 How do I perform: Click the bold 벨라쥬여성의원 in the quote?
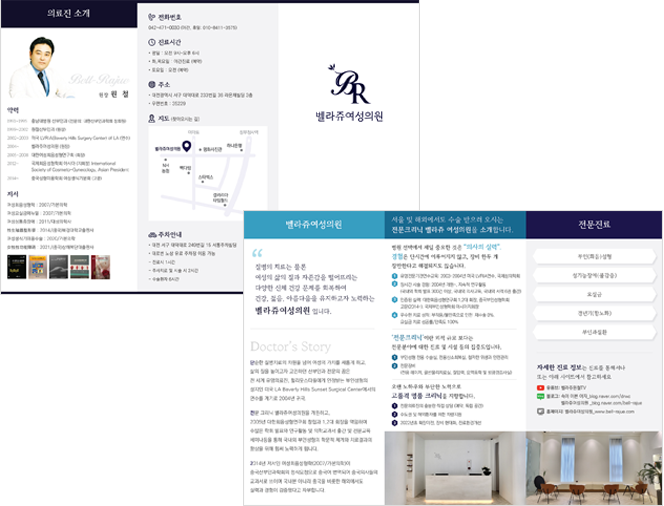(x=282, y=310)
